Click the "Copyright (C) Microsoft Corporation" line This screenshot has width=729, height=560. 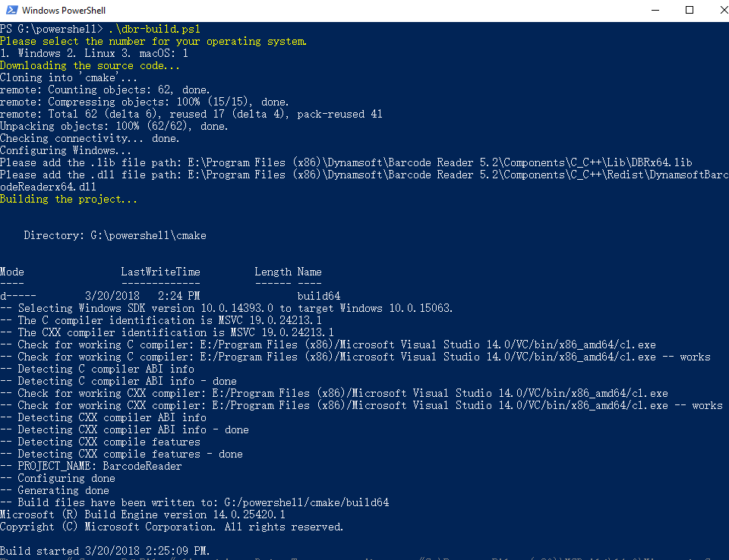[x=172, y=527]
